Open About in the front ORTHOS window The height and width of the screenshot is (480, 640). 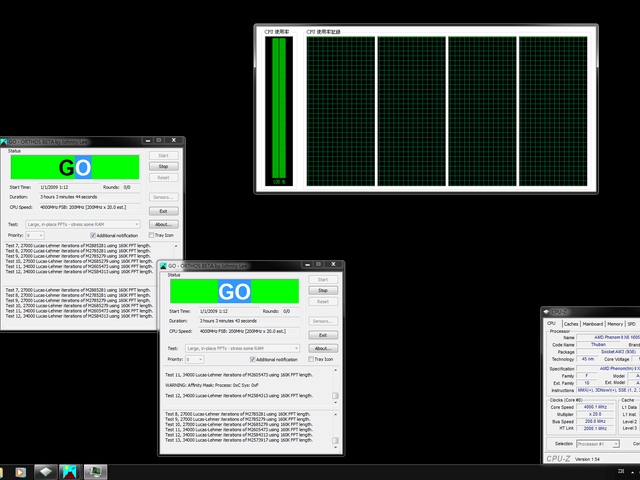point(323,349)
